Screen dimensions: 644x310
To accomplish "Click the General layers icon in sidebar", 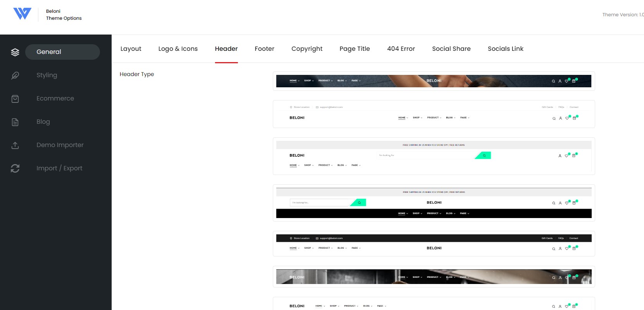I will 15,52.
